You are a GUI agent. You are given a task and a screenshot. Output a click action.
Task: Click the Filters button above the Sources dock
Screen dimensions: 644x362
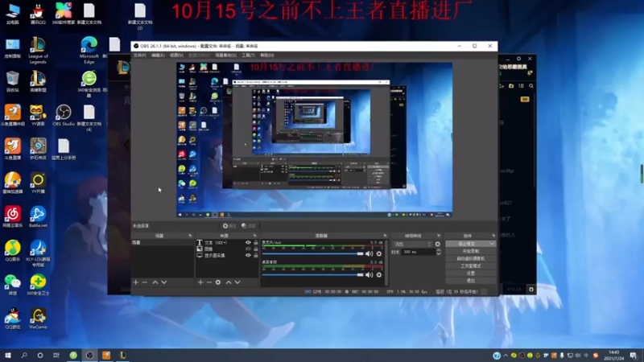click(249, 226)
